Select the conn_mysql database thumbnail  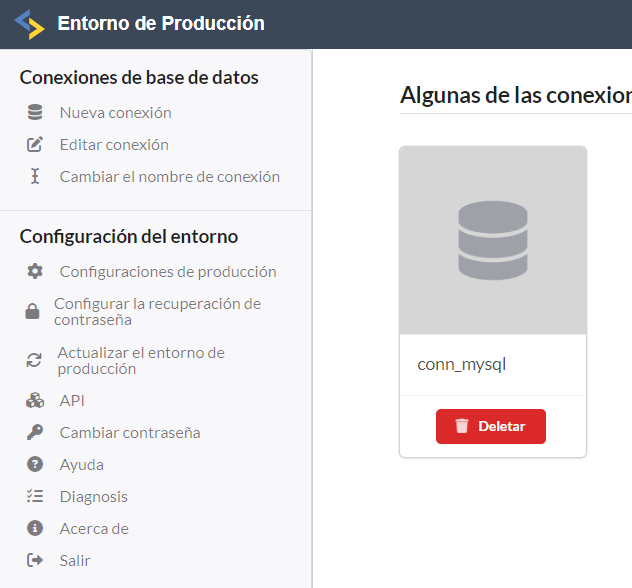click(x=492, y=240)
